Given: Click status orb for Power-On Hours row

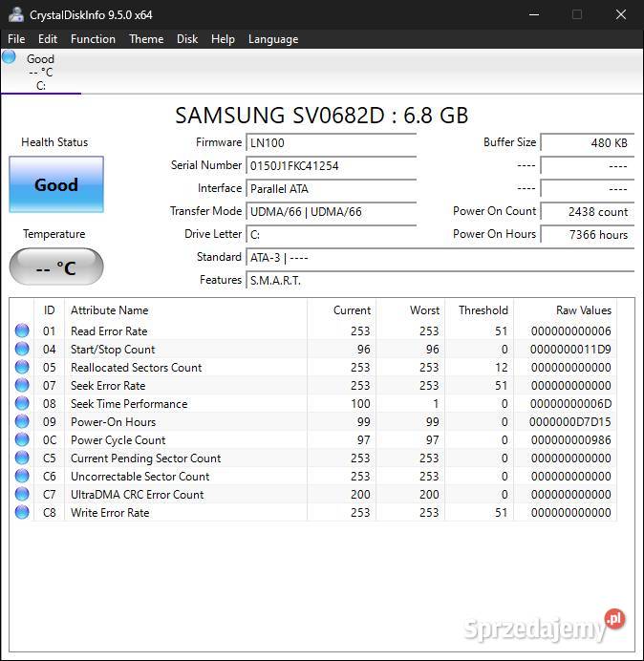Looking at the screenshot, I should click(22, 421).
